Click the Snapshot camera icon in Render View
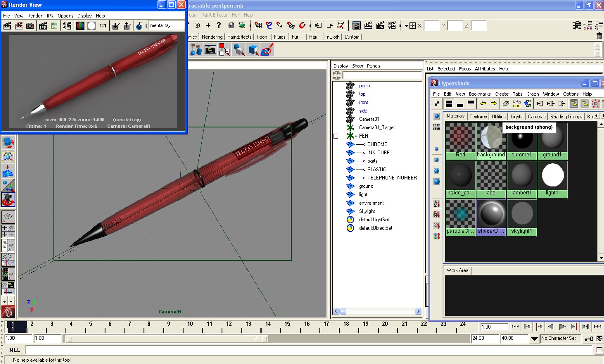Viewport: 604px width, 364px height. pyautogui.click(x=30, y=26)
